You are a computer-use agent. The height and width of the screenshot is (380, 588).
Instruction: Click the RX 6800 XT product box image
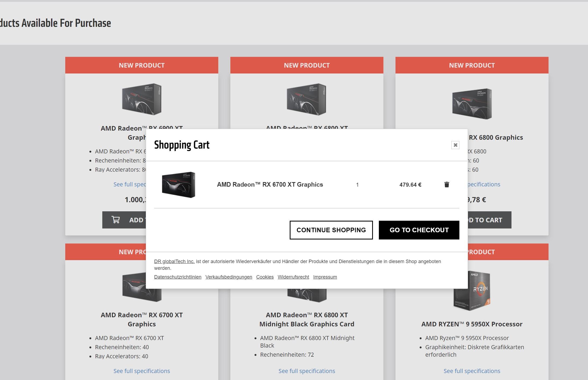click(307, 99)
